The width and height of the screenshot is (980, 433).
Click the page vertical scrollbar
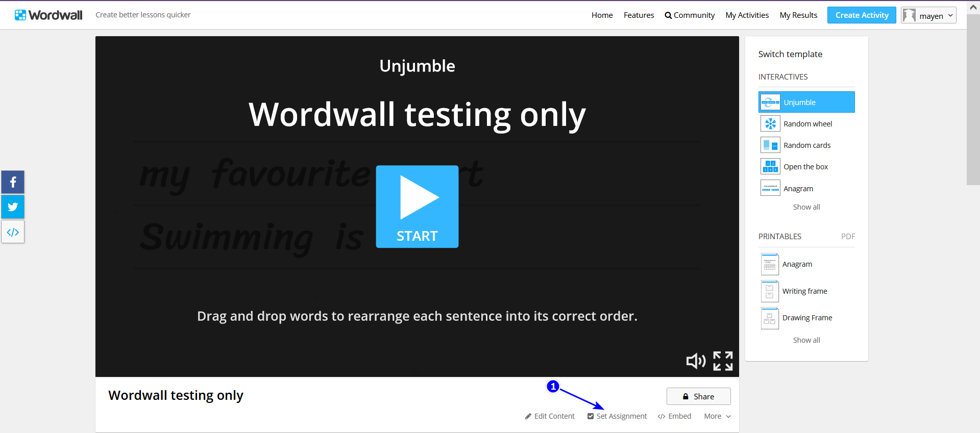[973, 100]
